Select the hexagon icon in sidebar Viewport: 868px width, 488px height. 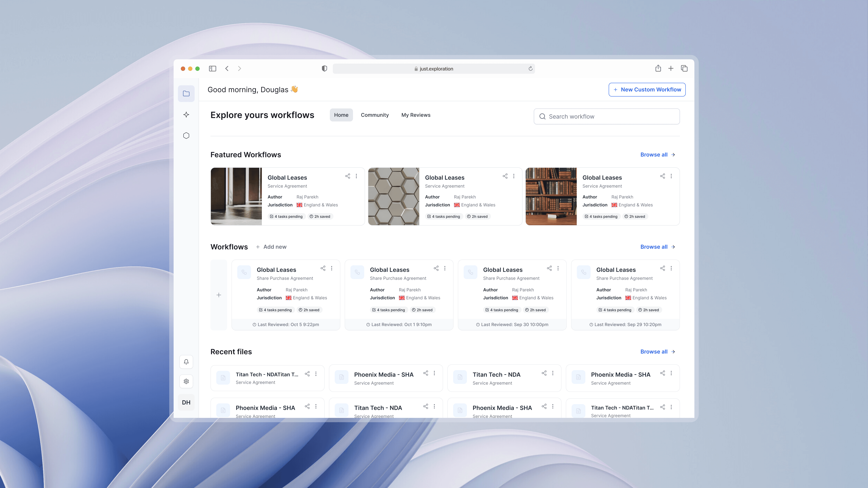[186, 135]
